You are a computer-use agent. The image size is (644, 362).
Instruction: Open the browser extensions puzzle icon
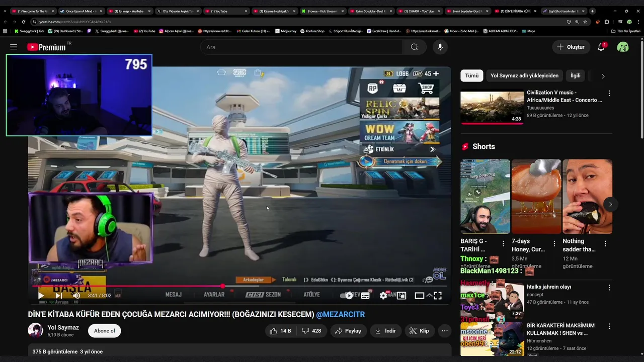607,22
